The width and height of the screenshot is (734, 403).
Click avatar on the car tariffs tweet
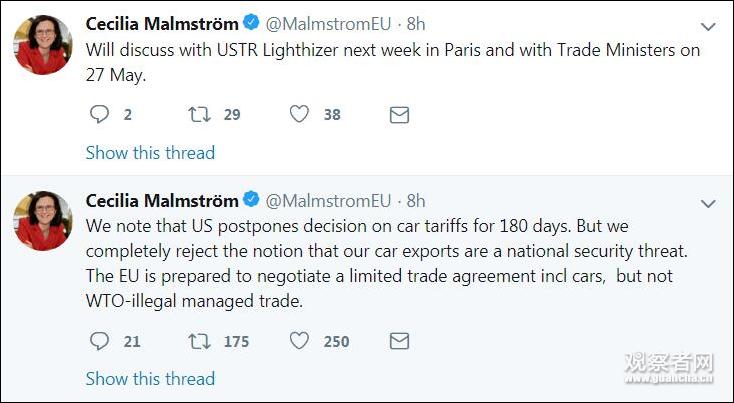(43, 221)
